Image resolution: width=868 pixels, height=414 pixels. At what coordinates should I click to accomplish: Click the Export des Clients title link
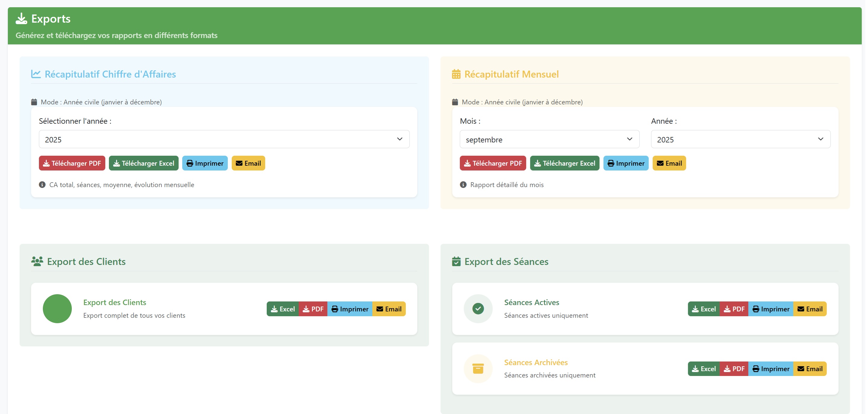(x=115, y=302)
